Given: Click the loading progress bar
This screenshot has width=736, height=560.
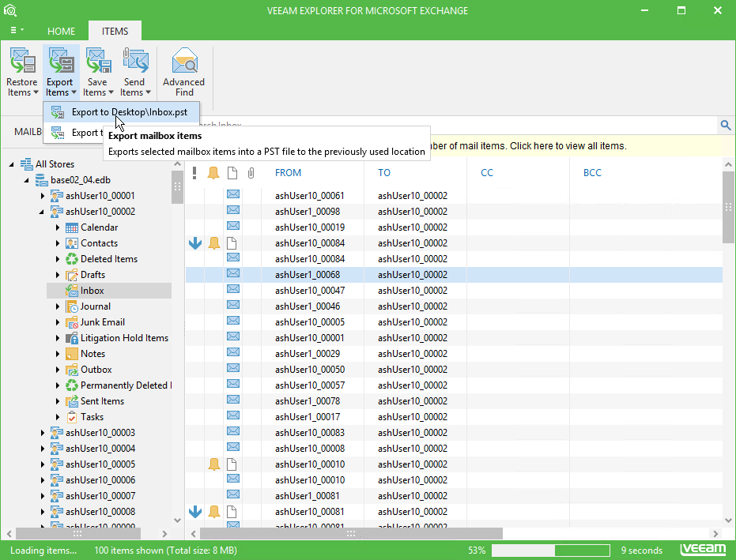Looking at the screenshot, I should click(x=550, y=551).
